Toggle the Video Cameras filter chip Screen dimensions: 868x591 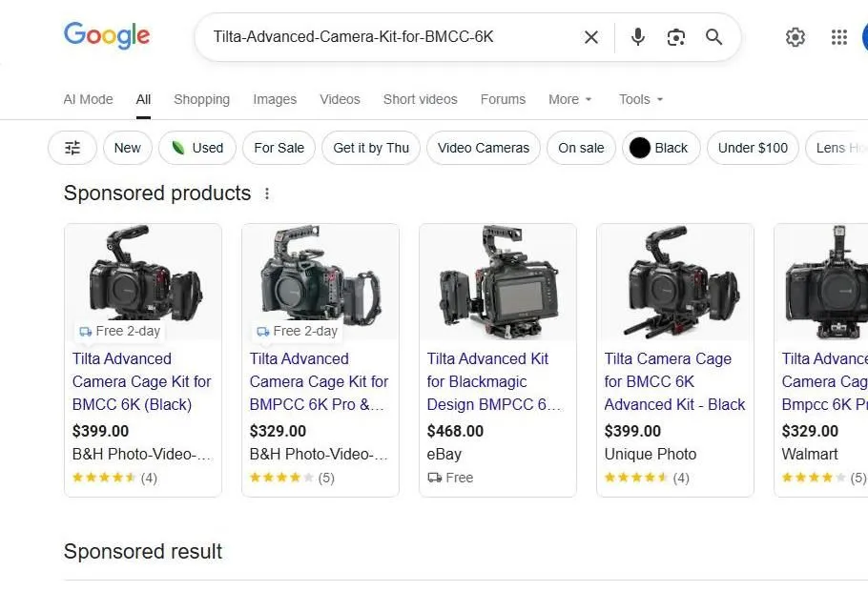(x=484, y=148)
